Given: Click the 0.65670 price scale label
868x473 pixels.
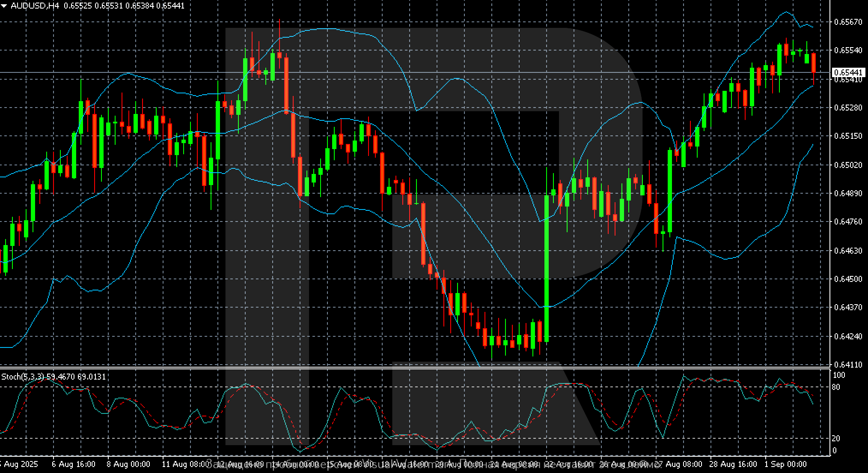Looking at the screenshot, I should 847,22.
